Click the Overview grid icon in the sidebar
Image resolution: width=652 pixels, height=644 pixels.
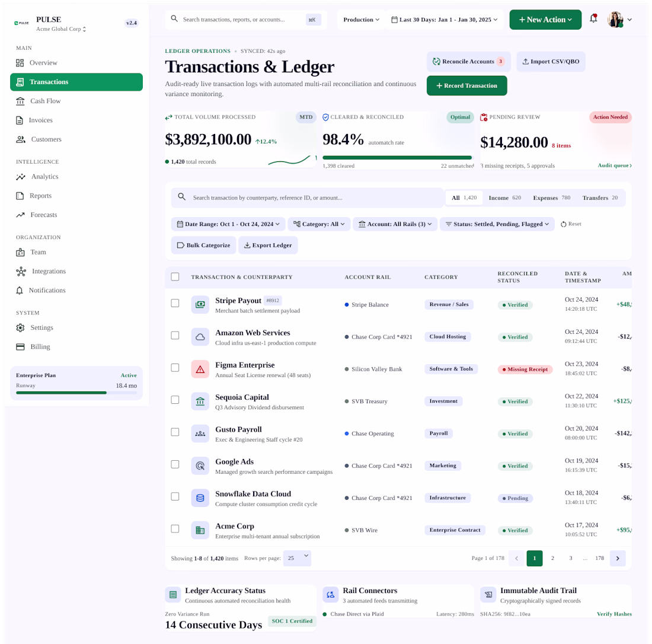click(x=20, y=63)
